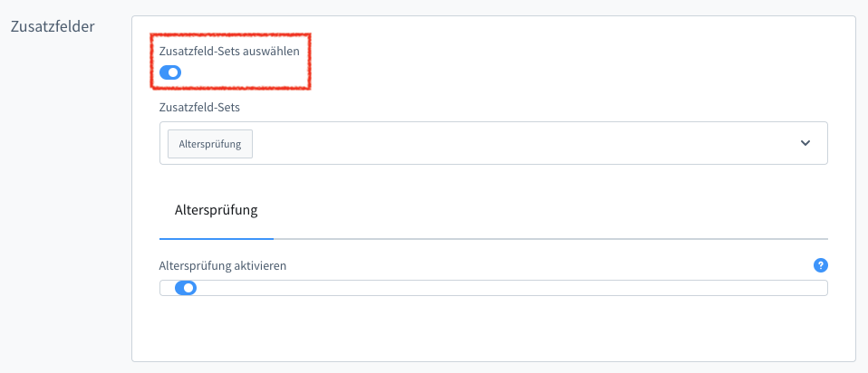Image resolution: width=868 pixels, height=373 pixels.
Task: Switch to the Altersprüfung tab
Action: [217, 210]
